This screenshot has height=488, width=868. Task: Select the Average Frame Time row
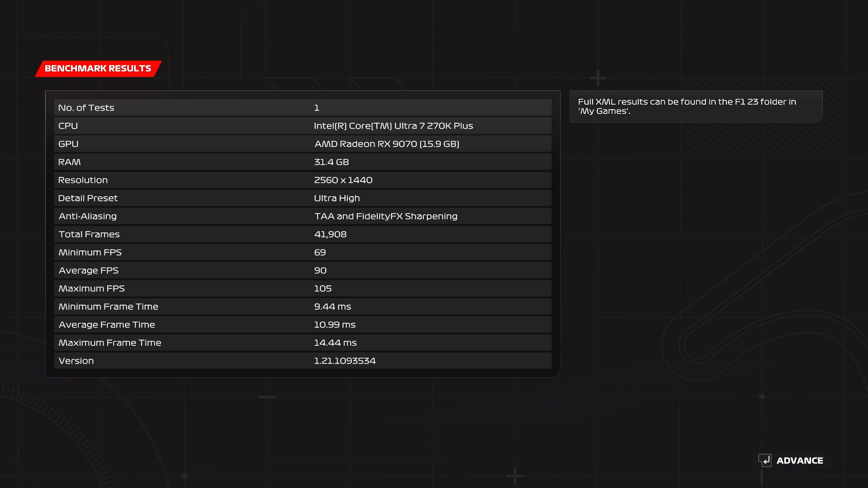click(302, 325)
